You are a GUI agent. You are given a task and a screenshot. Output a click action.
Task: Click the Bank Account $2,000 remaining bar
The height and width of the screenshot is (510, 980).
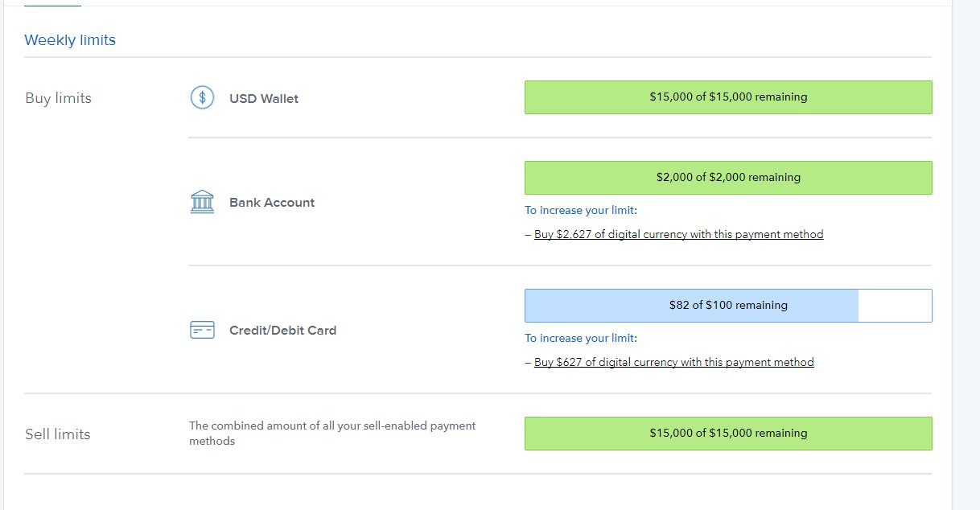pyautogui.click(x=728, y=178)
